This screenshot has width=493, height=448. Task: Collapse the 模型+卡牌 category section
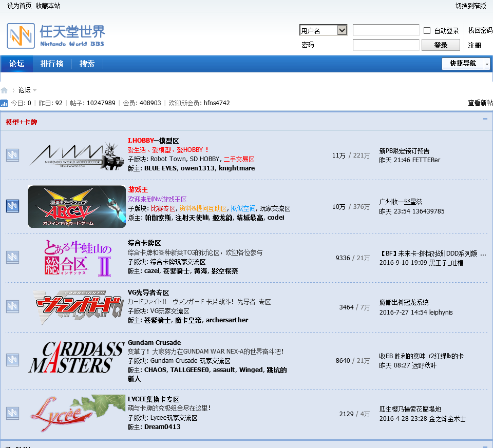485,119
